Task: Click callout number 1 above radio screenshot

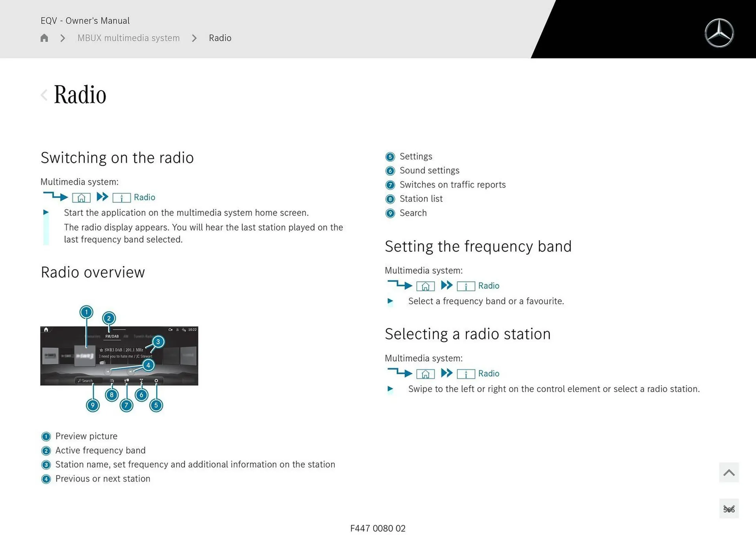Action: coord(86,312)
